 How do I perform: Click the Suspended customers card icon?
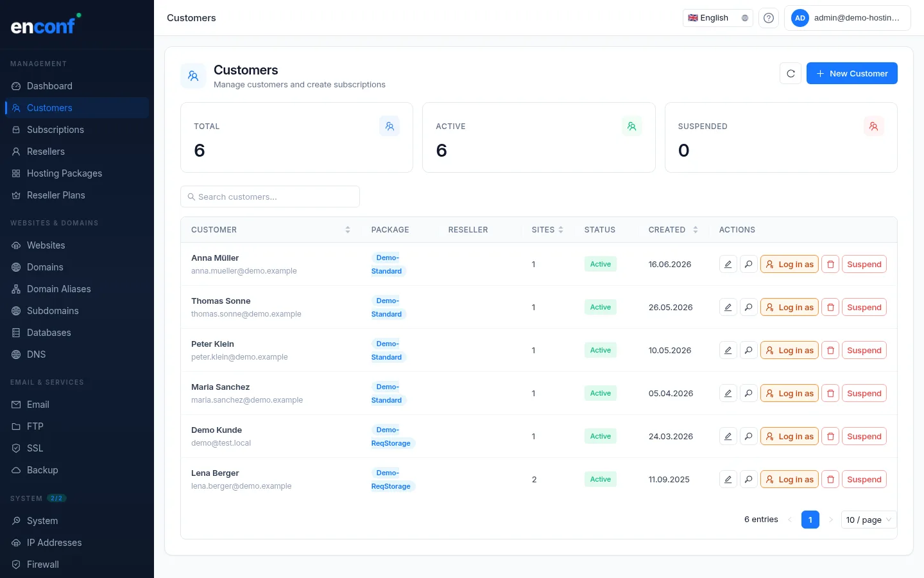pos(873,127)
